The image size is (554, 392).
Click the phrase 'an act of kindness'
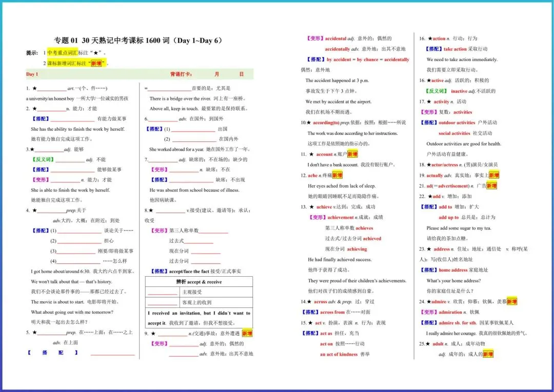click(x=339, y=354)
